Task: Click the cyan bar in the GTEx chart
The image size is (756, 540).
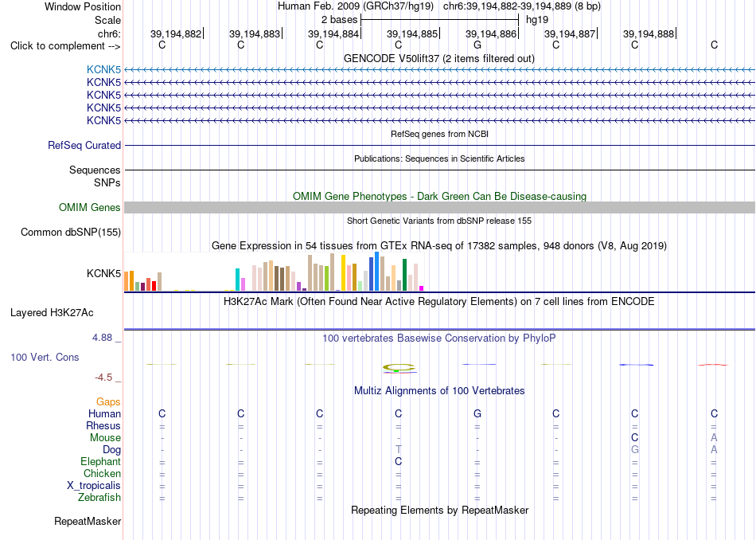Action: click(238, 280)
